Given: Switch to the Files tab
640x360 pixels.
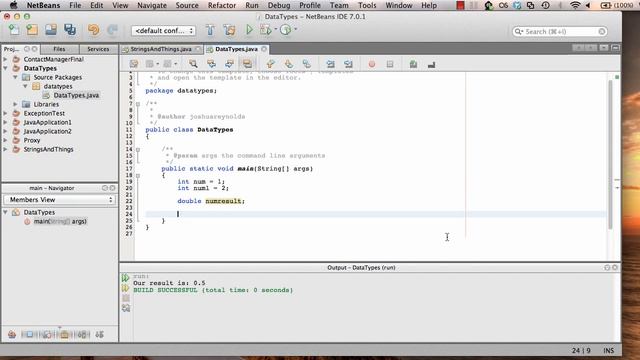Looking at the screenshot, I should tap(59, 49).
